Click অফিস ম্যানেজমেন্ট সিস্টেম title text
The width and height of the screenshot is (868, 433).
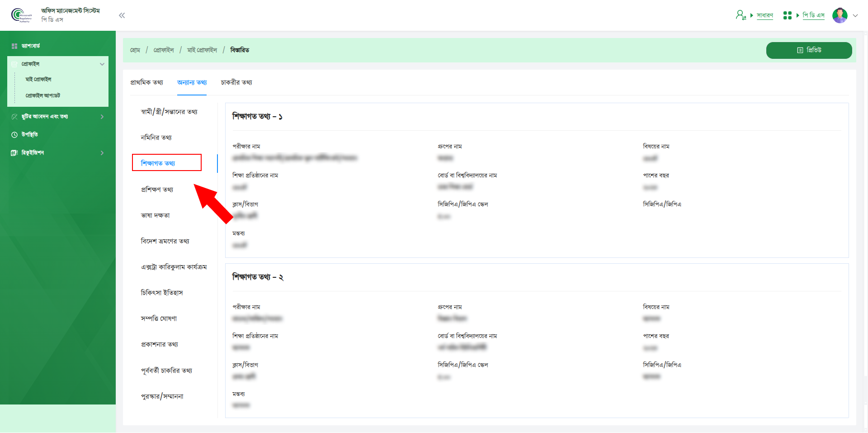pyautogui.click(x=71, y=11)
